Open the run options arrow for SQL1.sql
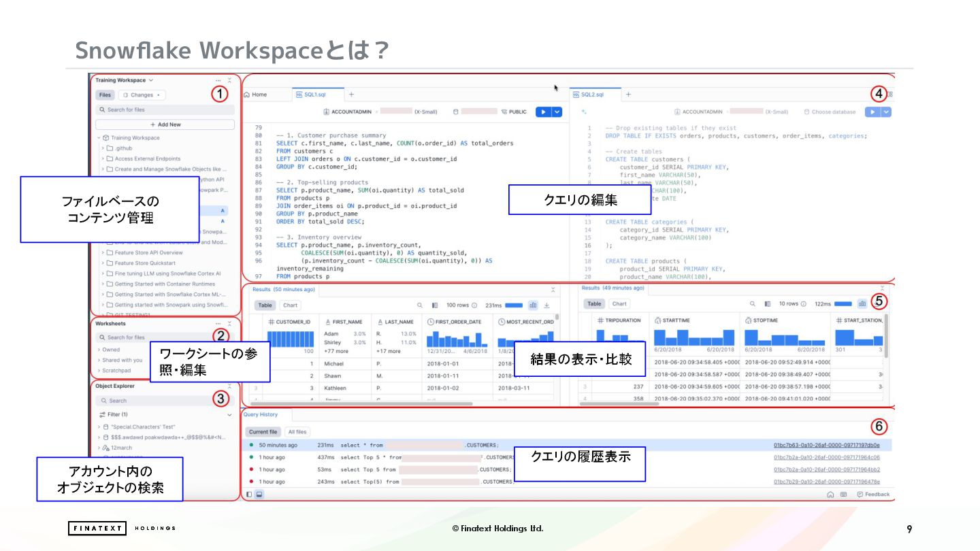 coord(557,112)
